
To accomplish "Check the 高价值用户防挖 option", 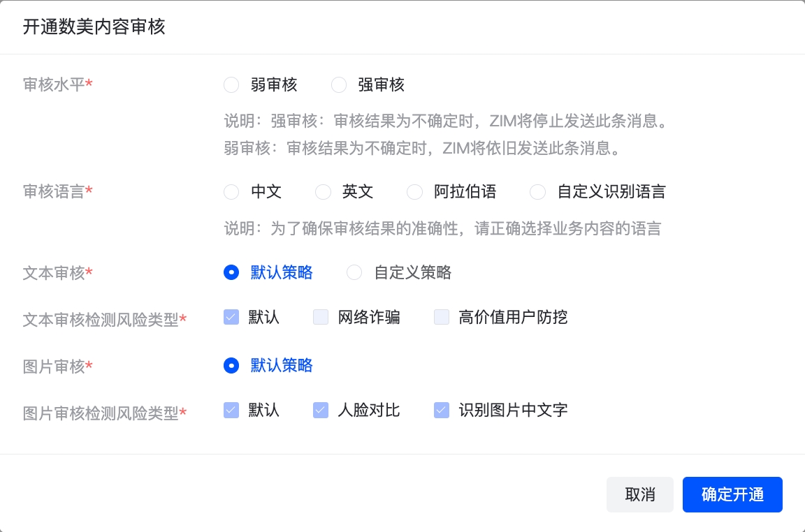I will click(442, 318).
